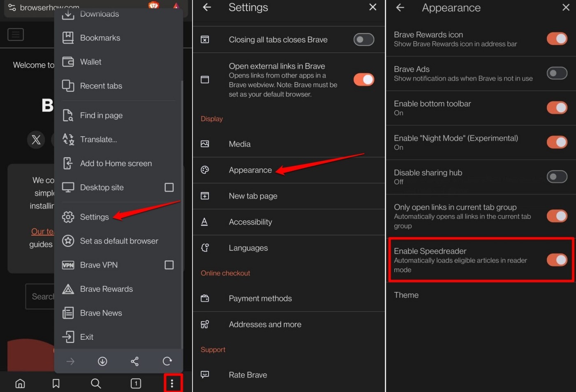Tick the Desktop site checkbox
Image resolution: width=576 pixels, height=392 pixels.
(x=169, y=188)
